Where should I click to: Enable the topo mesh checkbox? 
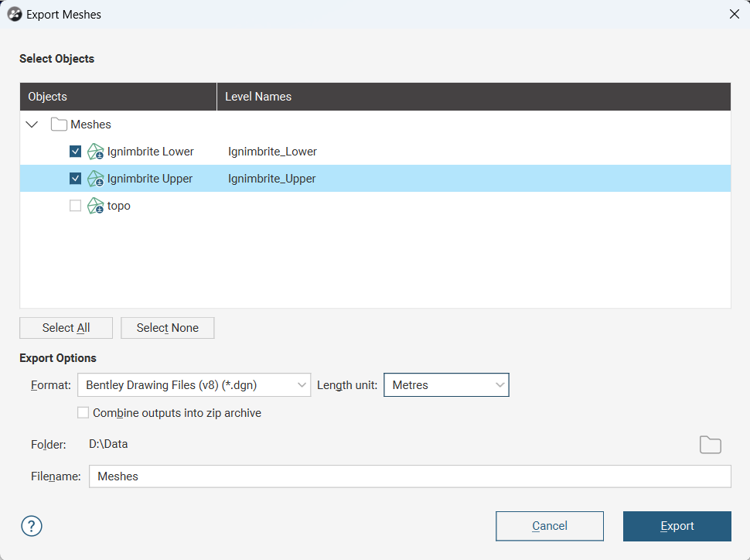(75, 206)
